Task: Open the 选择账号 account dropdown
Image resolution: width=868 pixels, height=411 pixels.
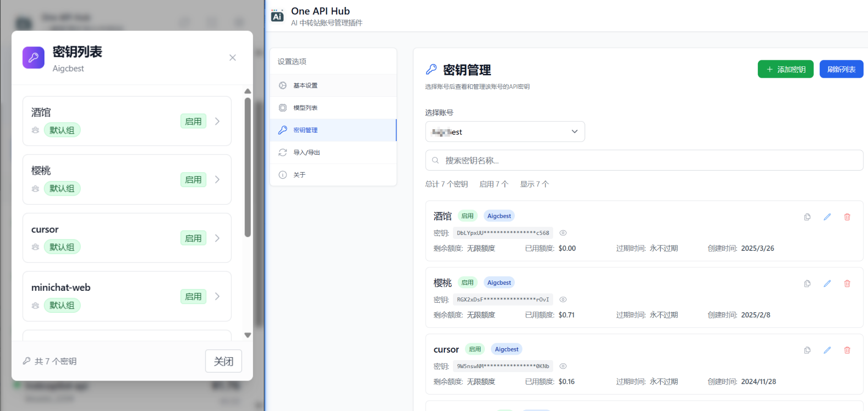Action: tap(505, 132)
